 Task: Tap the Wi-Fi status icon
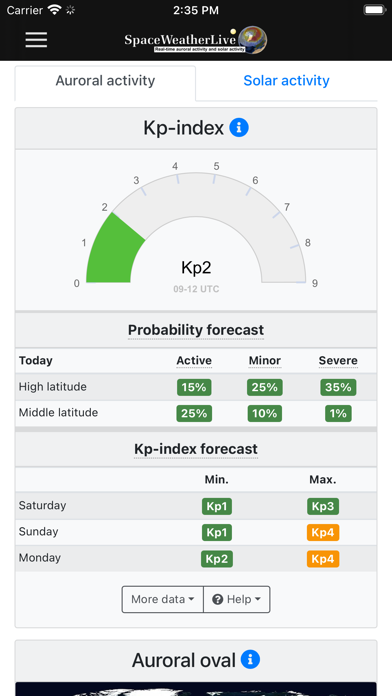[x=55, y=10]
